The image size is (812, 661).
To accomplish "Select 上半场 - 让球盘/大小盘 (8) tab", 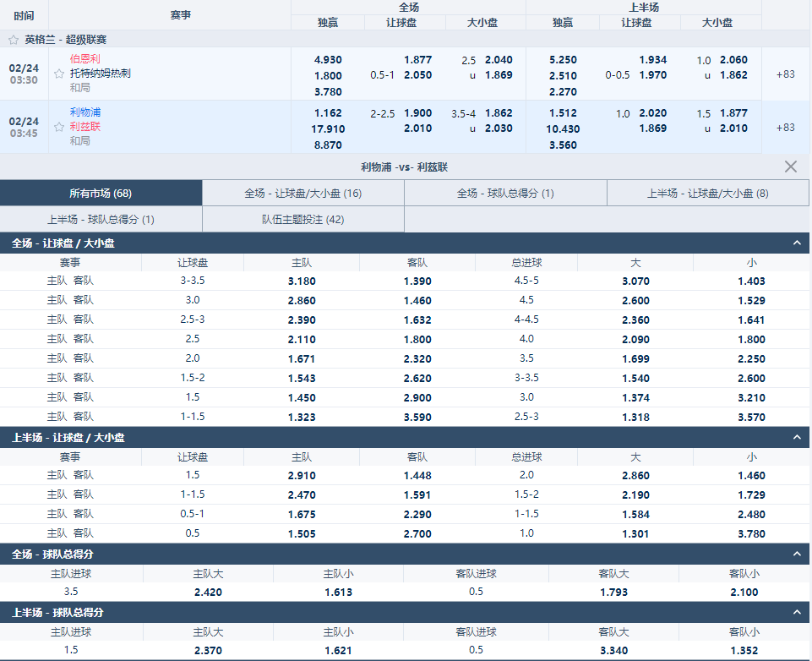I will (x=708, y=194).
